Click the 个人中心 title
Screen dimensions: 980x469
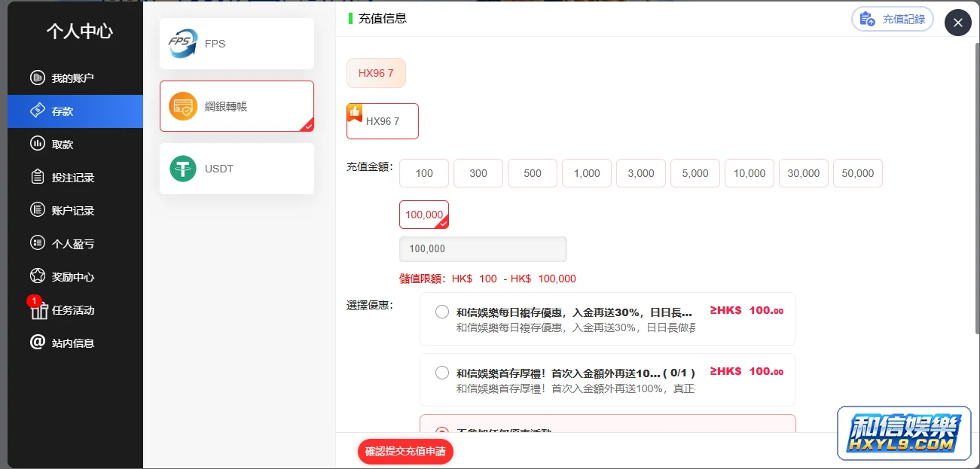pos(80,31)
